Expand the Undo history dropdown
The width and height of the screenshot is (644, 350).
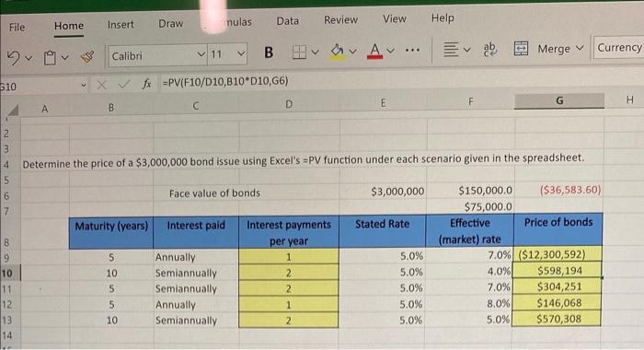(x=29, y=58)
